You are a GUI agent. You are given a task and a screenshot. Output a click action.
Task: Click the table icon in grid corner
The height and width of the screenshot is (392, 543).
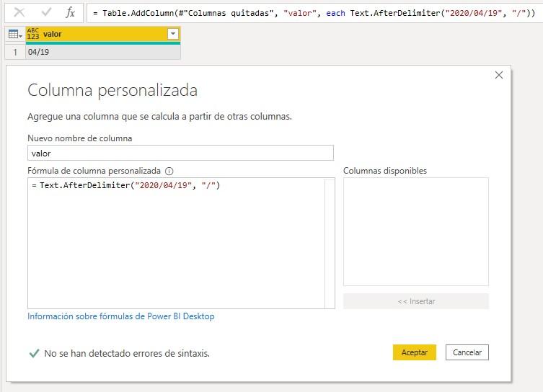pyautogui.click(x=14, y=34)
